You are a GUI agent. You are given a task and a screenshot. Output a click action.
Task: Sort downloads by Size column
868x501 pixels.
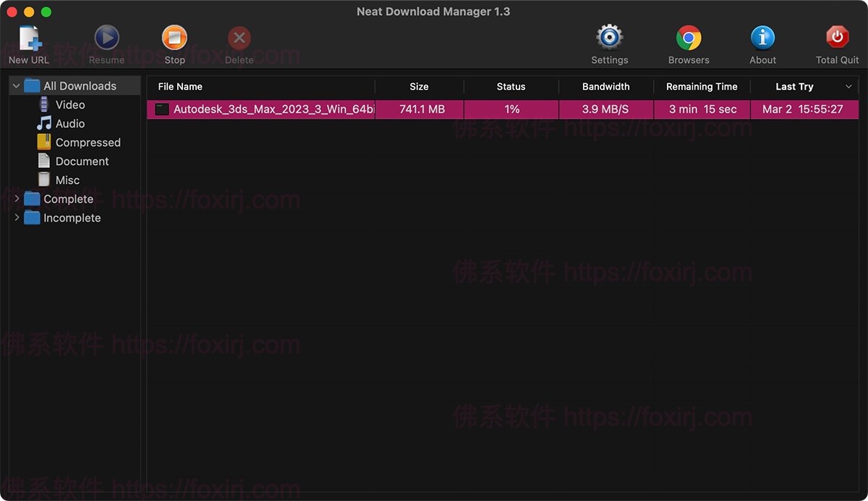click(x=418, y=86)
